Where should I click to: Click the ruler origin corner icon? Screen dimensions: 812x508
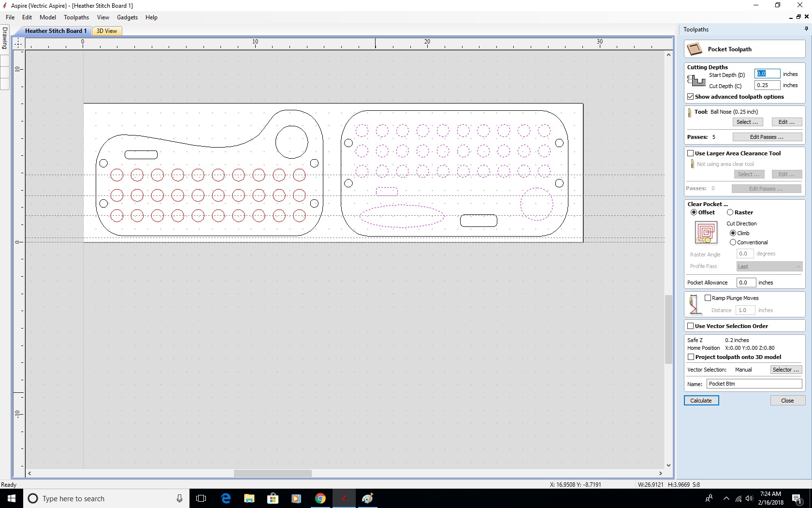coord(18,44)
